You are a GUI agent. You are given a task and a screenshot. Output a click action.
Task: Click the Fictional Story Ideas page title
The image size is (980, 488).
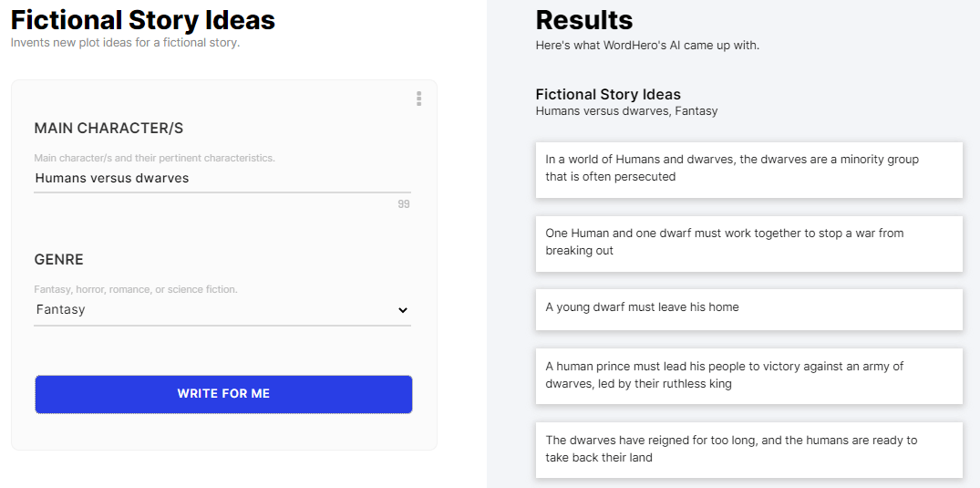click(143, 20)
